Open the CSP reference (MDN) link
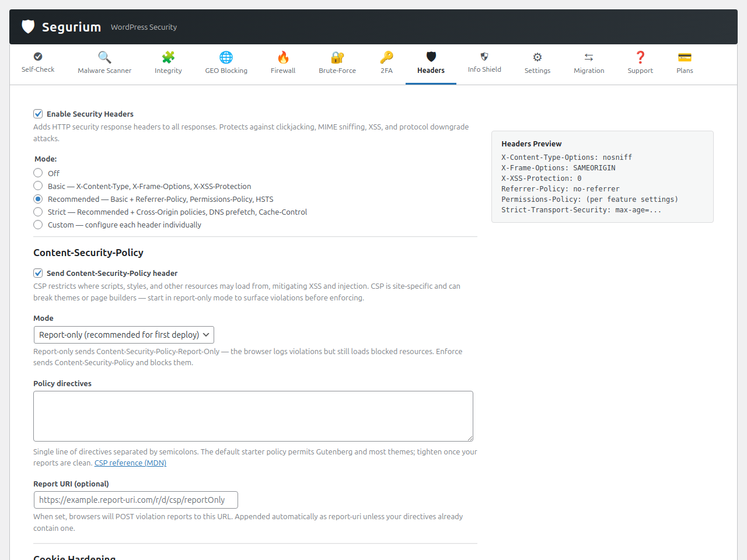The height and width of the screenshot is (560, 747). (x=130, y=463)
